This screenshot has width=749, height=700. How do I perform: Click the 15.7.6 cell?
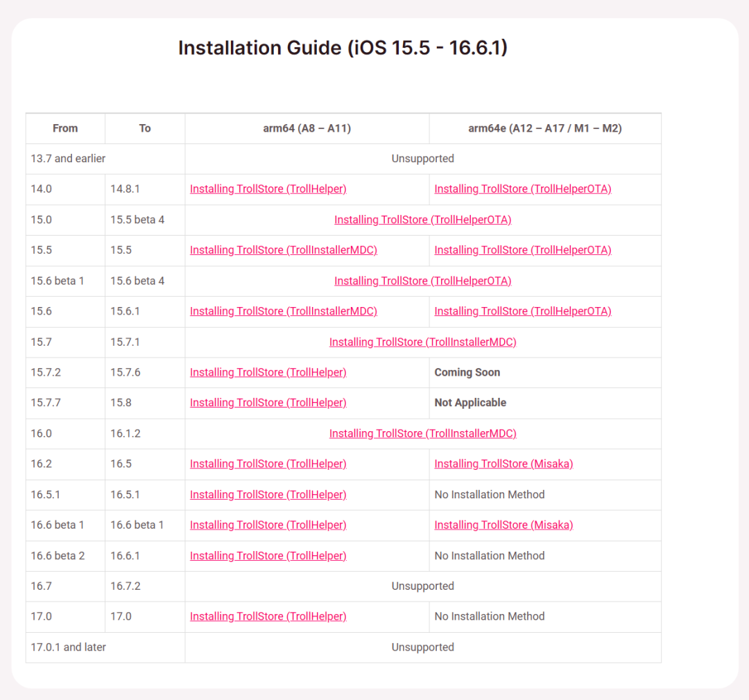(145, 372)
